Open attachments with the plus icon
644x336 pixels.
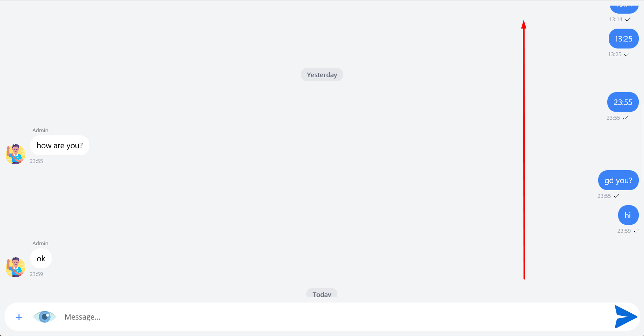[19, 317]
